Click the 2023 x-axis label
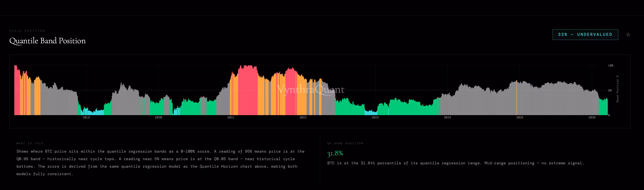644x190 pixels. [x=375, y=117]
